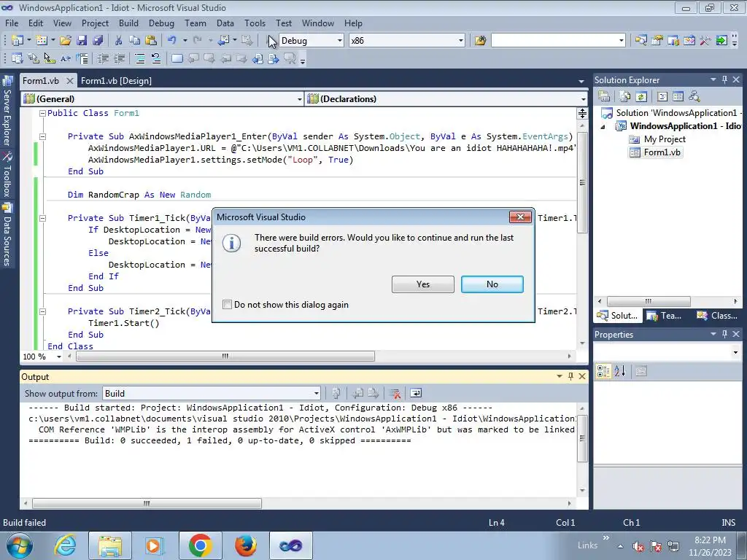This screenshot has width=747, height=560.
Task: Open the Data Sources side tab
Action: pyautogui.click(x=7, y=236)
